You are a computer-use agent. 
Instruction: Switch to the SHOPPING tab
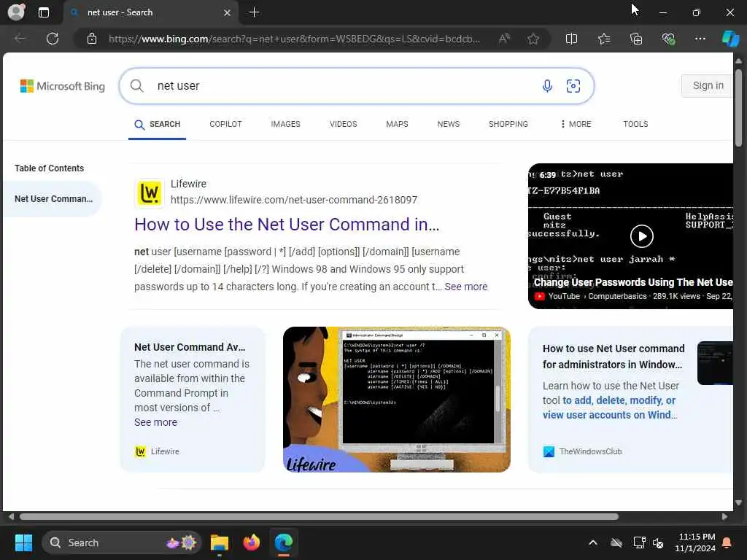(508, 124)
